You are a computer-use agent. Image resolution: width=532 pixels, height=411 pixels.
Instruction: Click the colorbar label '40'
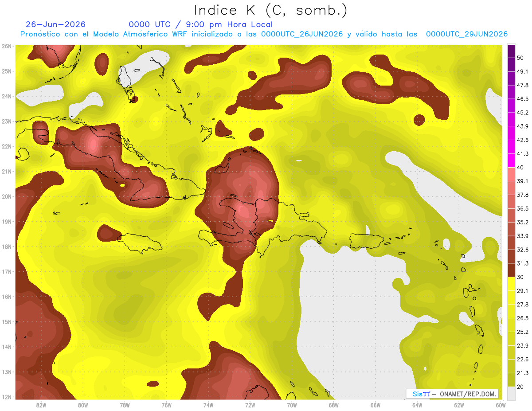(x=521, y=167)
